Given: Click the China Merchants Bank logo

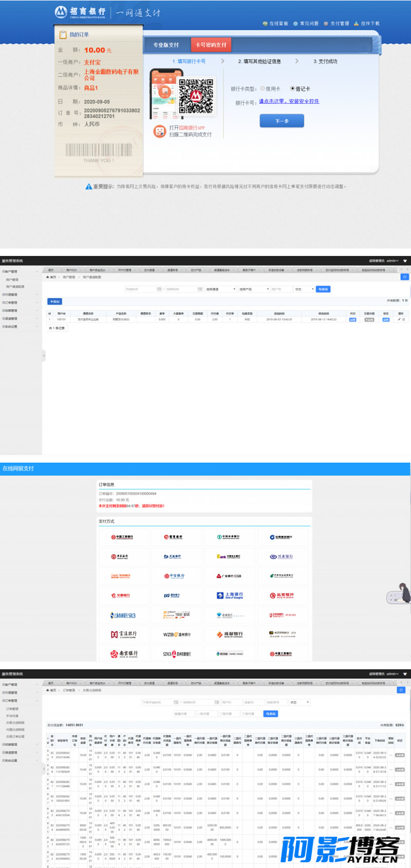Looking at the screenshot, I should (81, 12).
